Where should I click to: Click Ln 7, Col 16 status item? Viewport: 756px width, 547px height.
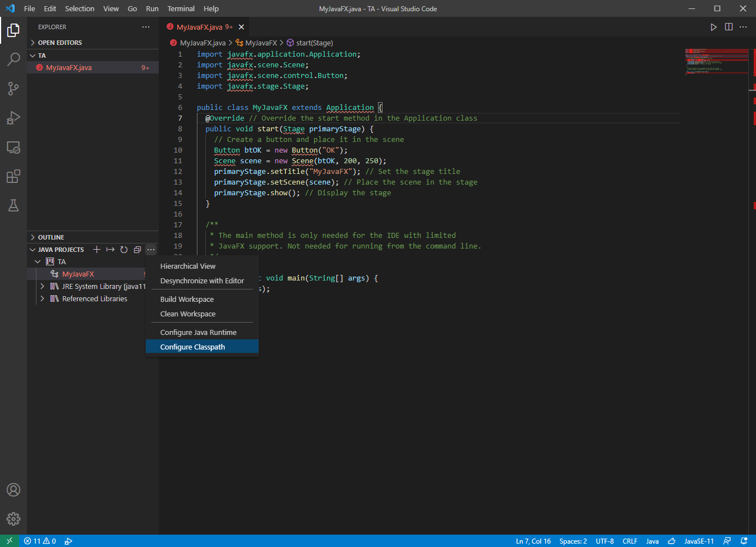click(533, 541)
